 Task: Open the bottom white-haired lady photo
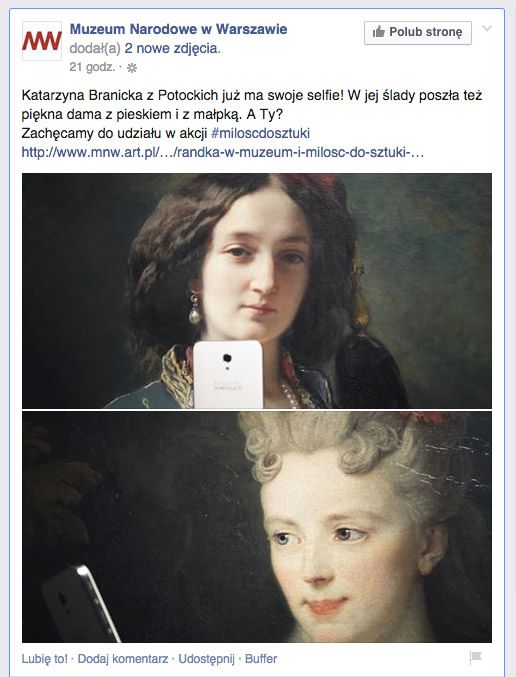click(x=257, y=527)
